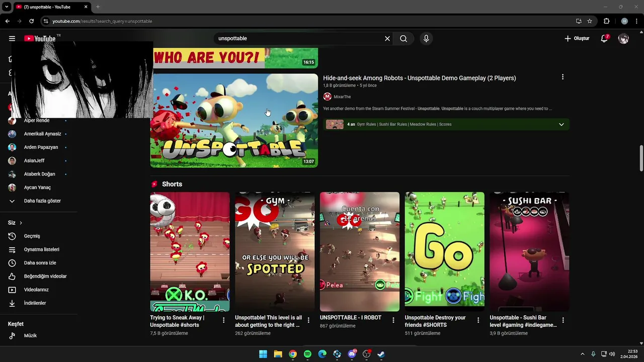This screenshot has width=644, height=362.
Task: Open File Explorer from the taskbar
Action: click(278, 354)
